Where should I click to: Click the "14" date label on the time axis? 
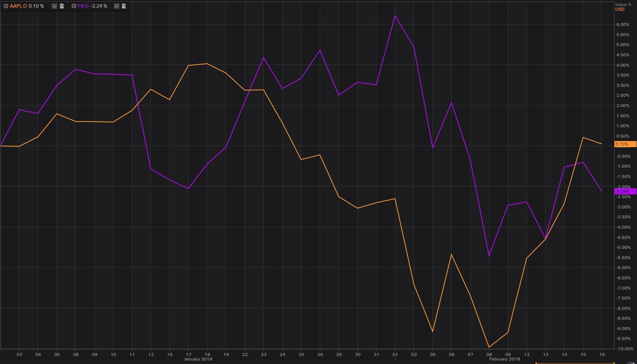564,354
